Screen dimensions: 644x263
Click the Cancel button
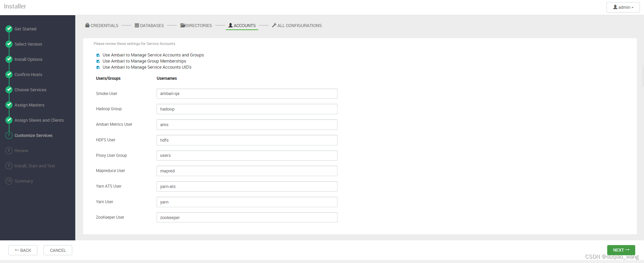[x=58, y=250]
